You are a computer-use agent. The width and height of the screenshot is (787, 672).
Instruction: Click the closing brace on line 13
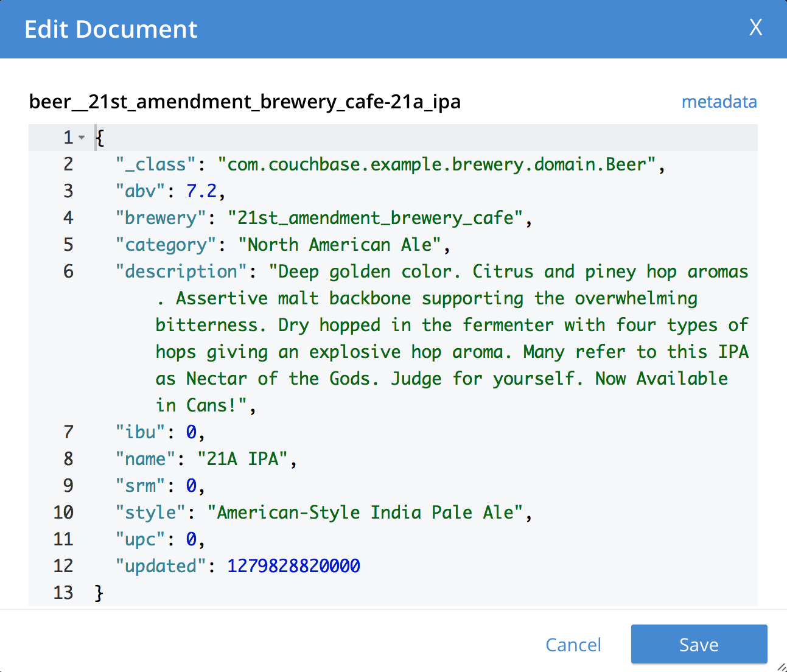click(x=99, y=592)
